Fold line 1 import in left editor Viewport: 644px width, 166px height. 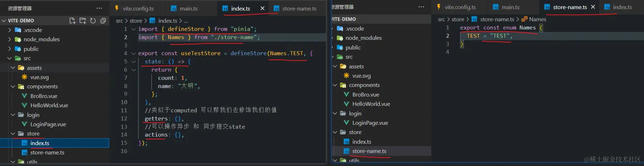pyautogui.click(x=134, y=29)
